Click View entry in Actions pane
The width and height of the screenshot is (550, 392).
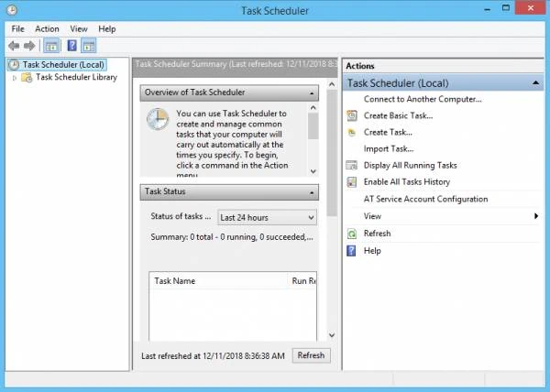click(372, 216)
